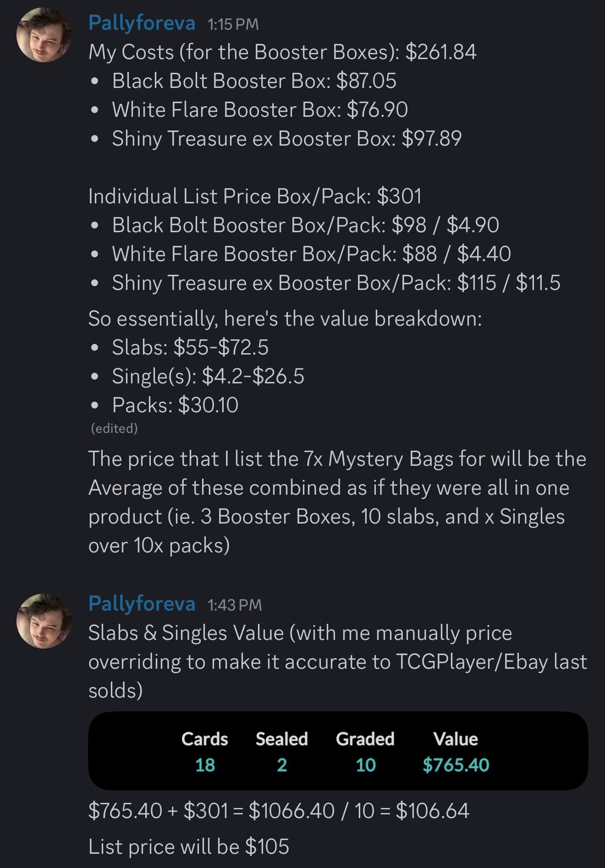
Task: Select the Black Bolt Booster Box $87.05 line
Action: pos(254,81)
